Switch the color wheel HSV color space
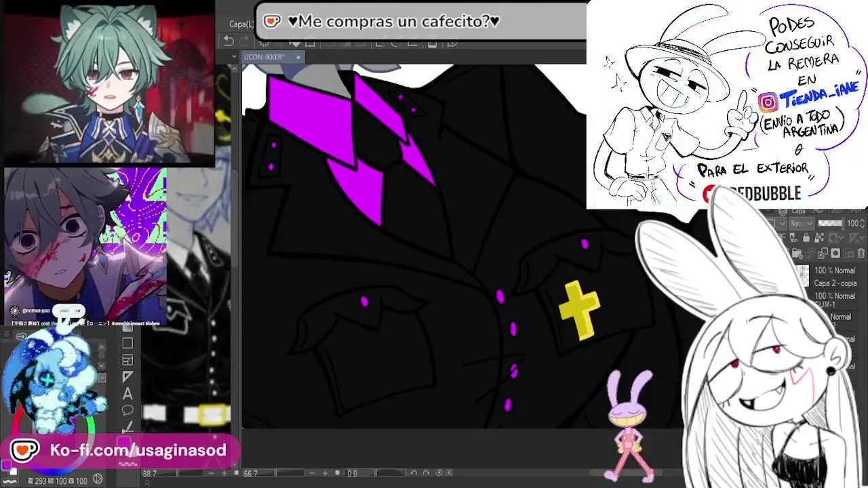868x488 pixels. coord(98,479)
